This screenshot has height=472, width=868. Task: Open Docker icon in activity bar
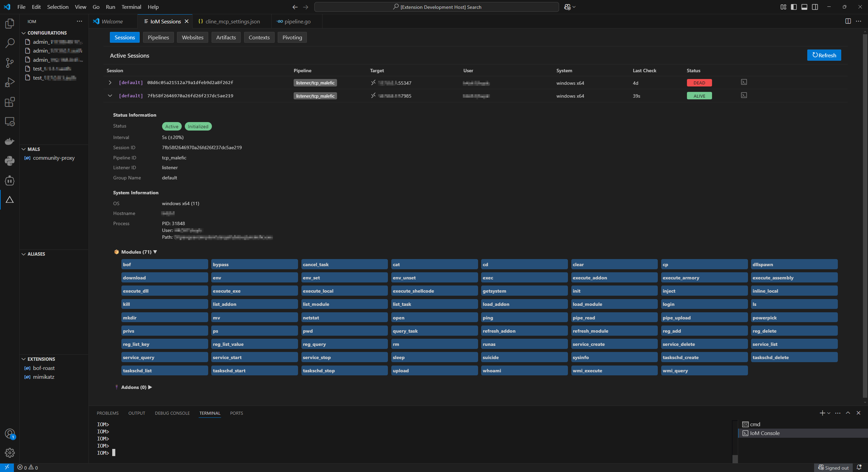pos(9,141)
